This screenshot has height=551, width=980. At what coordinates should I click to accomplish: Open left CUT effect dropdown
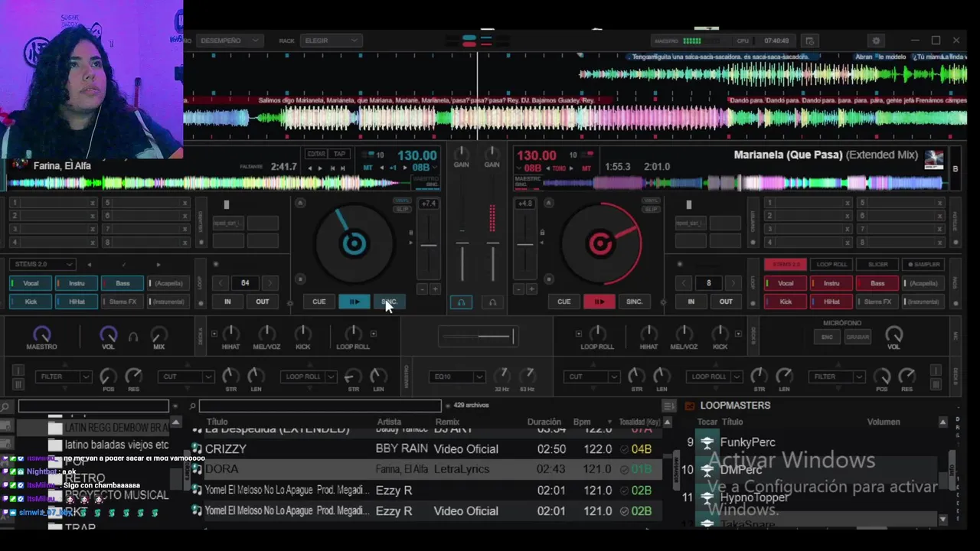pos(186,377)
